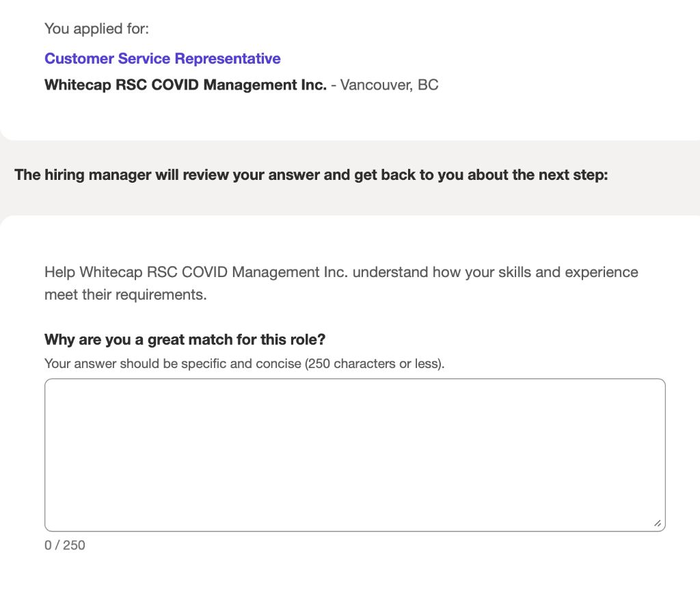This screenshot has height=589, width=700.
Task: Select the Whitecap RSC COVID Management Inc. name
Action: coord(185,85)
